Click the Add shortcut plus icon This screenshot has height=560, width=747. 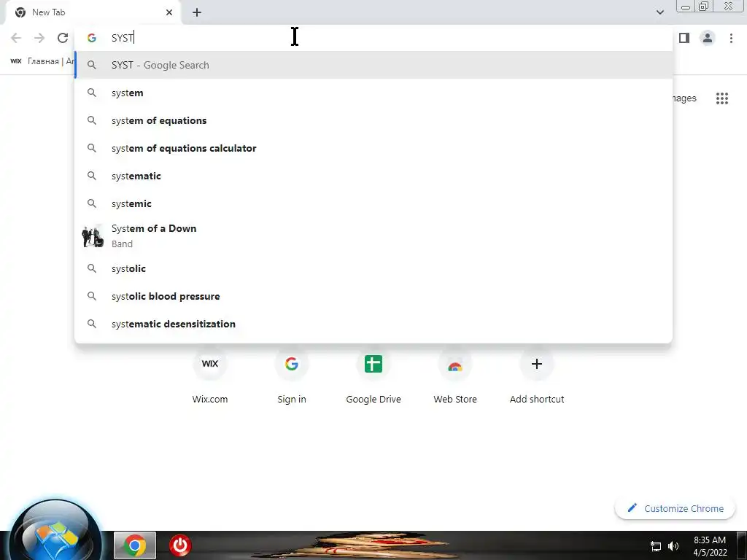537,364
